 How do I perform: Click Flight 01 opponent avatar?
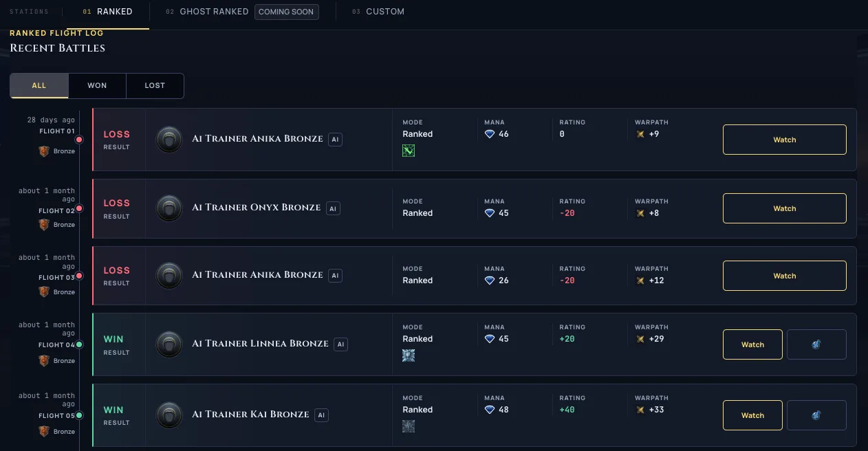tap(169, 140)
